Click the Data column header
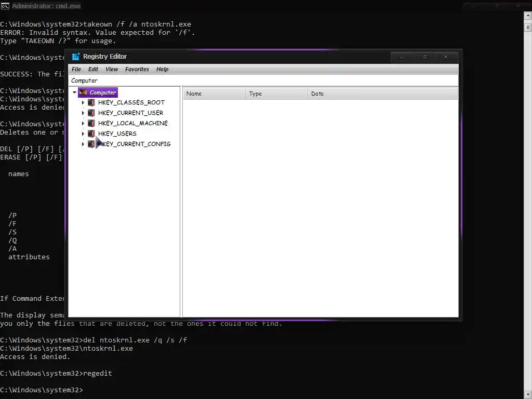 coord(383,94)
